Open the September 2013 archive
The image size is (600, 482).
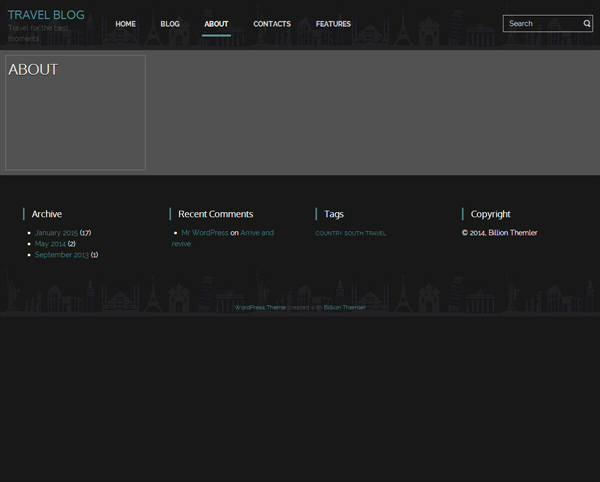[x=61, y=255]
